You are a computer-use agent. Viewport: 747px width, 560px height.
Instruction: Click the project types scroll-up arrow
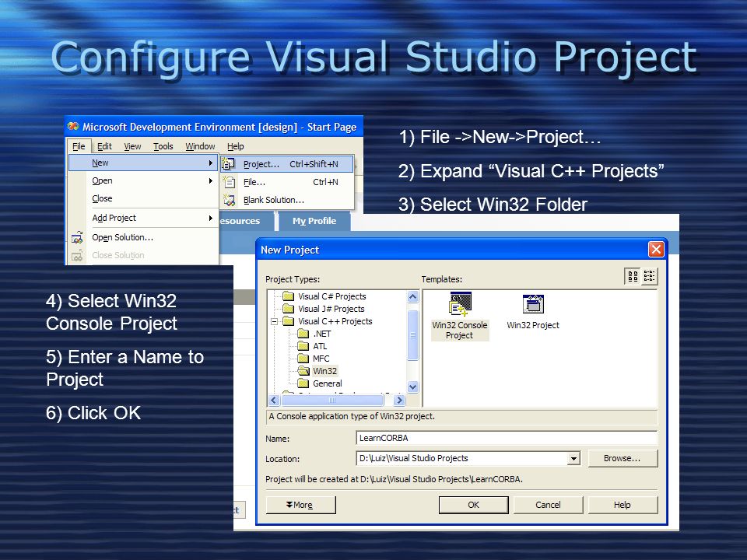click(x=413, y=296)
